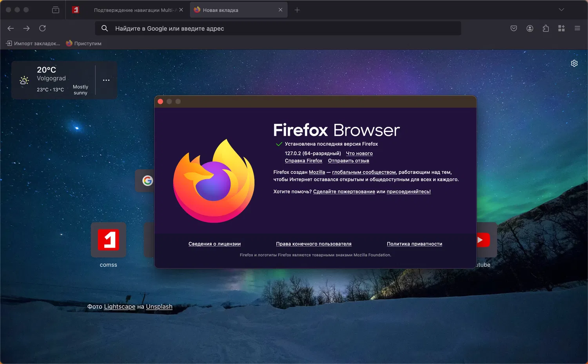Open new tab page settings gear
Viewport: 588px width, 364px height.
tap(574, 63)
